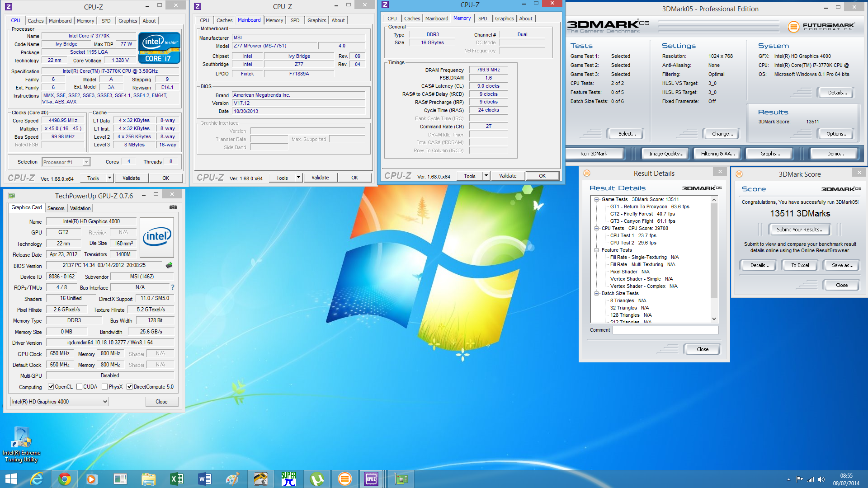Click GPU-Z title bar app icon
Screen dimensions: 868x488
pos(12,196)
